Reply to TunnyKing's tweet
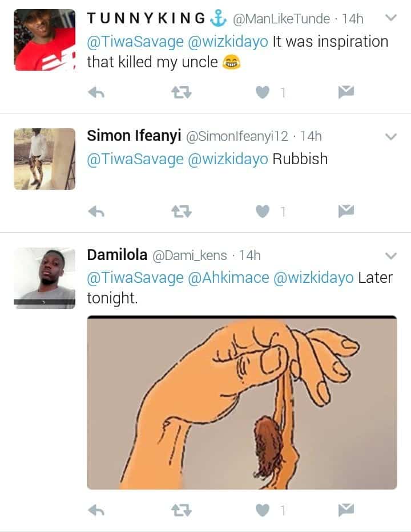This screenshot has height=532, width=411. pos(96,92)
